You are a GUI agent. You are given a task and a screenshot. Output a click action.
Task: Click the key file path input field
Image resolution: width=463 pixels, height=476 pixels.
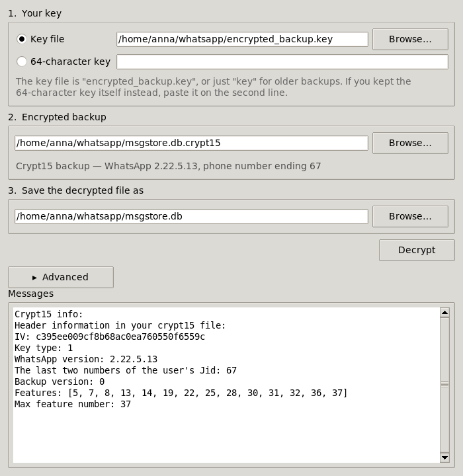(x=242, y=40)
